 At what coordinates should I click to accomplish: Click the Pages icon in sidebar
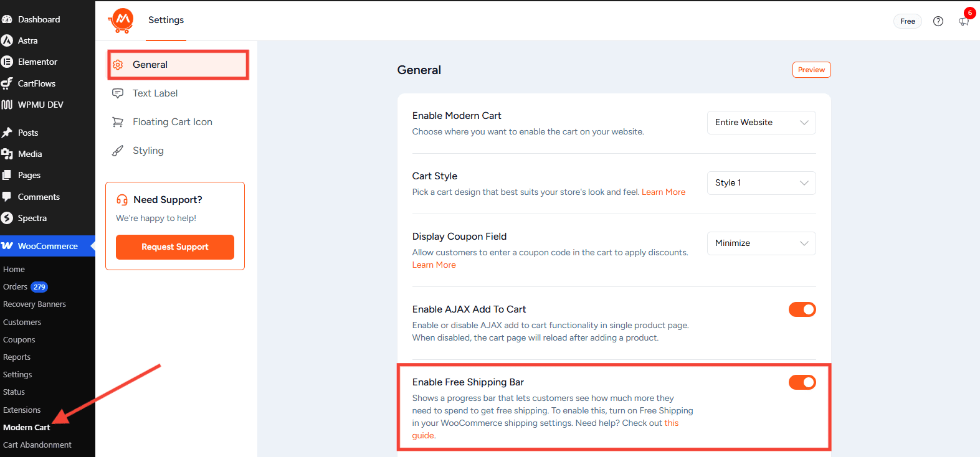[7, 175]
